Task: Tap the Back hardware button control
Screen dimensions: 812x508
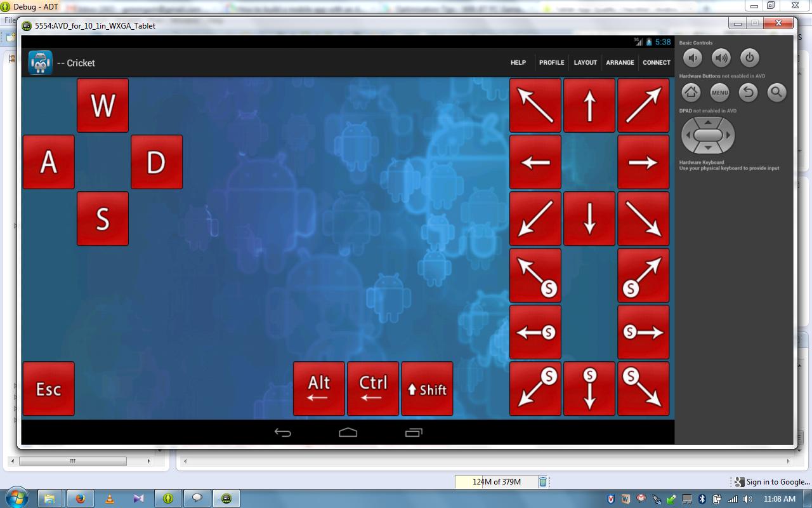Action: point(748,92)
